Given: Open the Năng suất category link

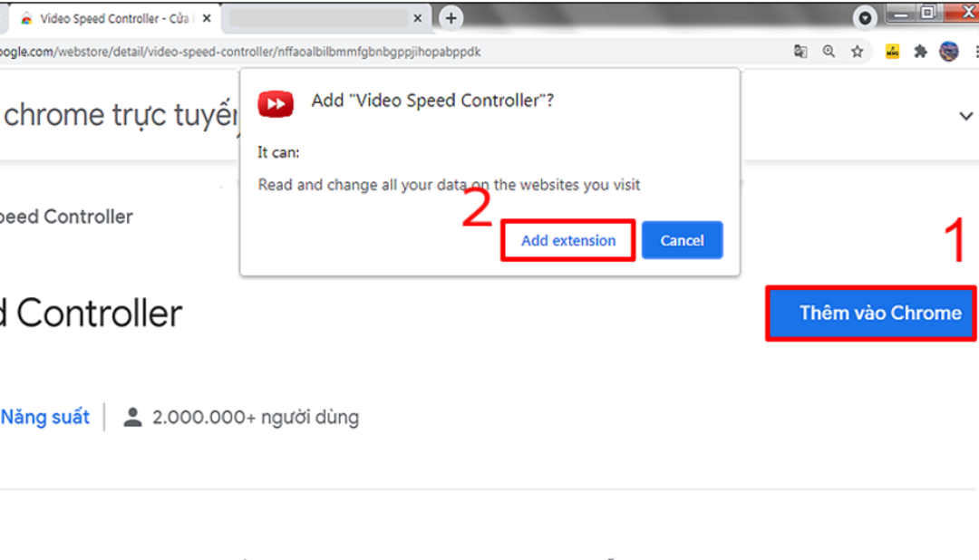Looking at the screenshot, I should tap(45, 417).
